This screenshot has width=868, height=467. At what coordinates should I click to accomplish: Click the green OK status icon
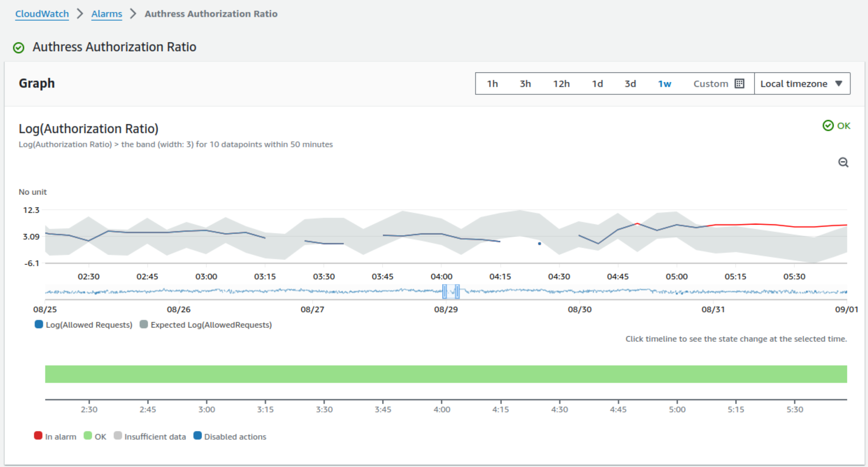click(x=829, y=125)
